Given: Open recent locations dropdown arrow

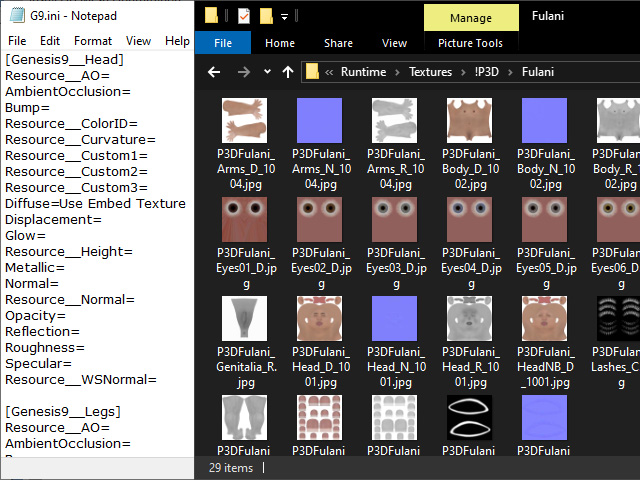Looking at the screenshot, I should (267, 71).
